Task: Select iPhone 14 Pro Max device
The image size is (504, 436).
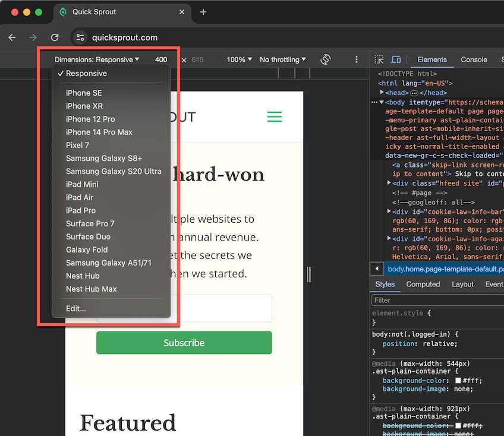Action: [x=111, y=132]
